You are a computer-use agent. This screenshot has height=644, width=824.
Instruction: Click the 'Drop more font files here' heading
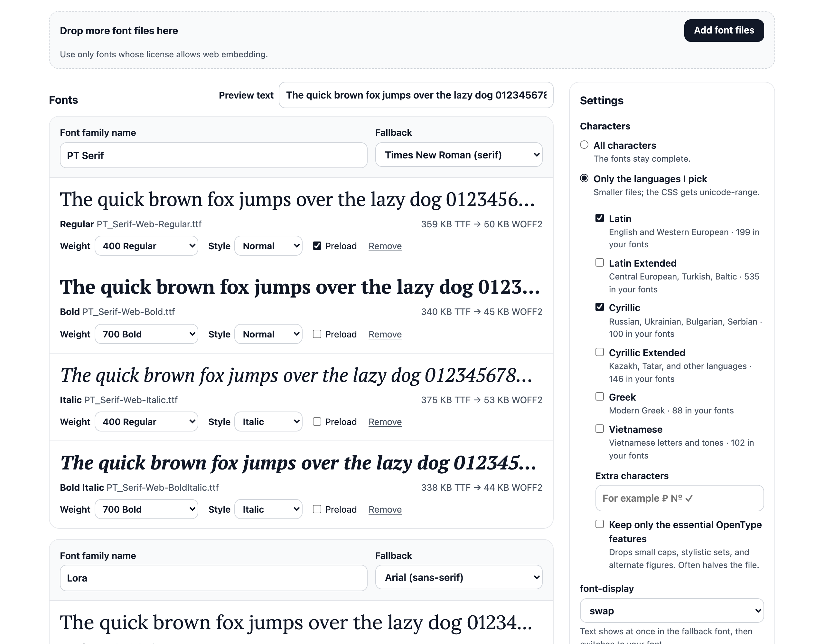[x=119, y=31]
